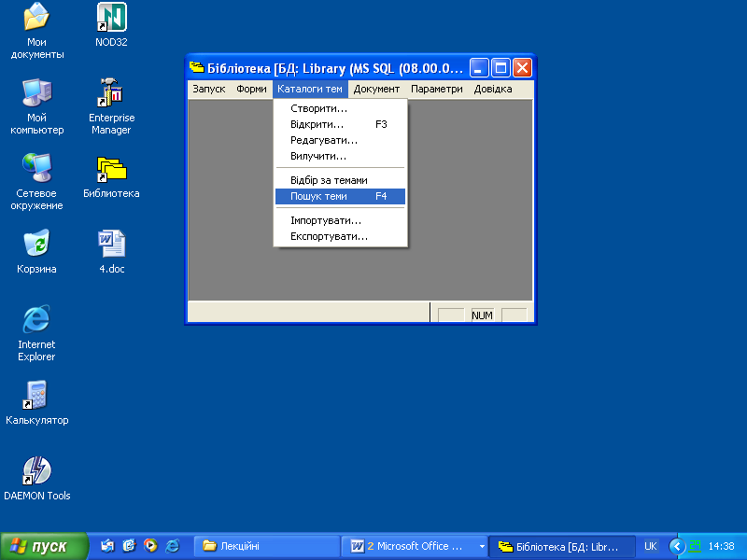Click the NUM status bar indicator
The height and width of the screenshot is (560, 747).
[482, 315]
